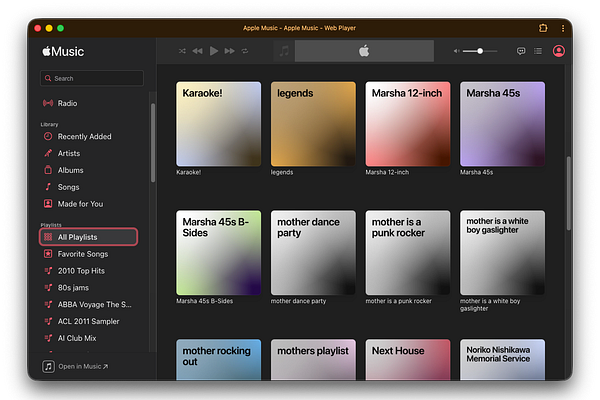This screenshot has width=600, height=400.
Task: Click the Marsha 45s caption text
Action: click(476, 172)
